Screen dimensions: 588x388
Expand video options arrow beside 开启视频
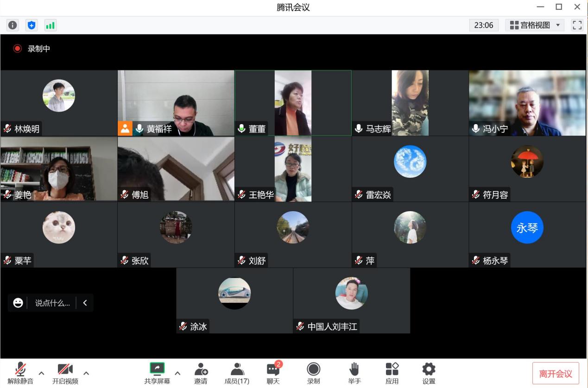point(86,373)
